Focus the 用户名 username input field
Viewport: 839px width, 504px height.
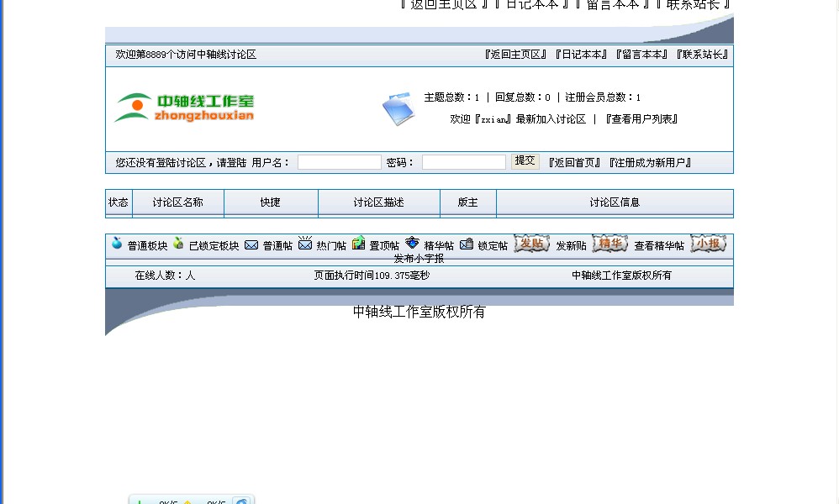[x=339, y=162]
